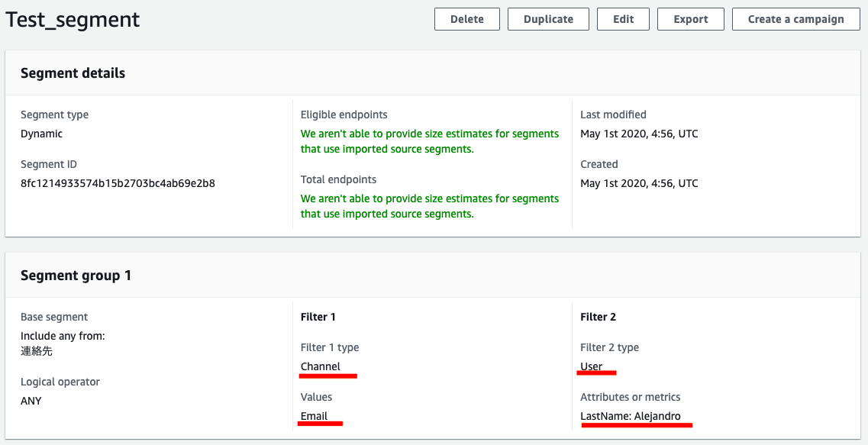The width and height of the screenshot is (868, 445).
Task: Click the Channel filter type value
Action: [x=321, y=366]
